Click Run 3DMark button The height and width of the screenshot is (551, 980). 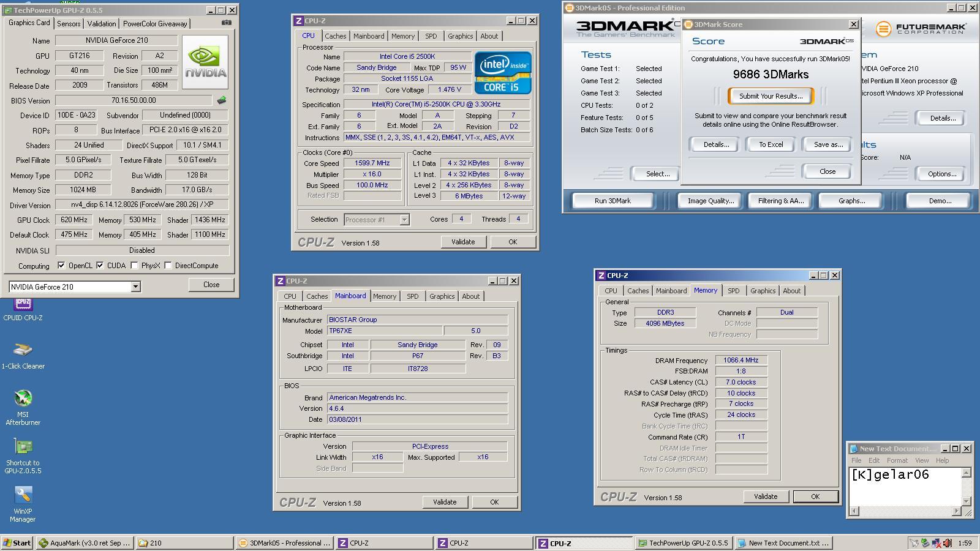612,201
